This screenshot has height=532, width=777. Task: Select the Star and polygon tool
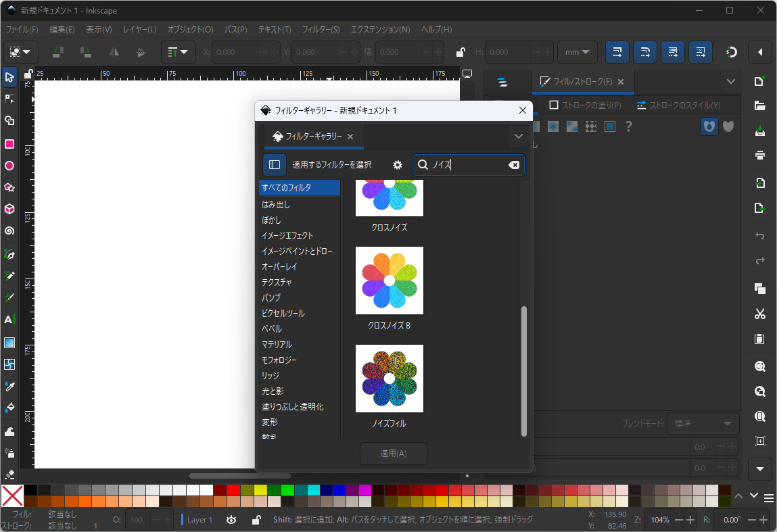9,187
